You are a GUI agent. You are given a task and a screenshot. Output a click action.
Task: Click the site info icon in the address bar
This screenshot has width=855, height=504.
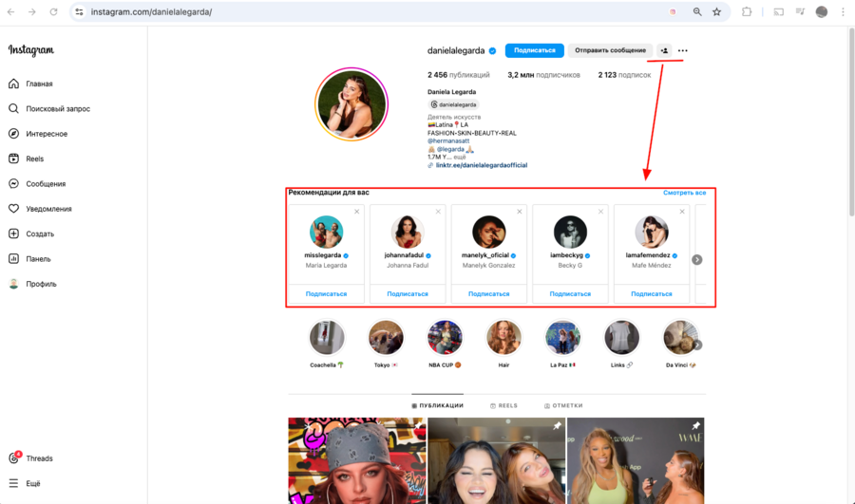pyautogui.click(x=80, y=11)
